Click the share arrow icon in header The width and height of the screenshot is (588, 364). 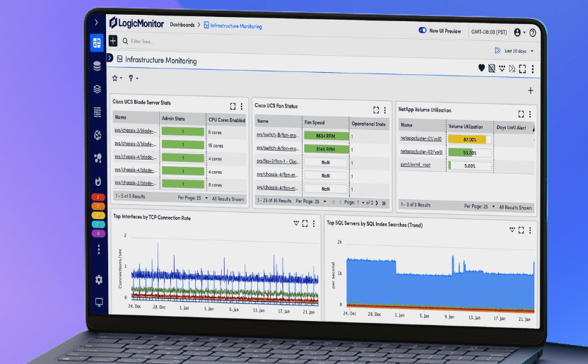(x=512, y=69)
